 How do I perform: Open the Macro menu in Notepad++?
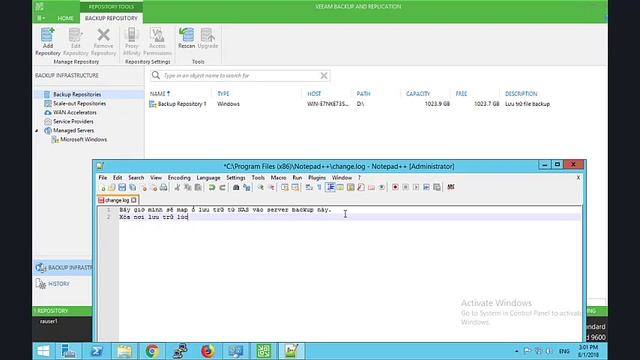tap(278, 178)
